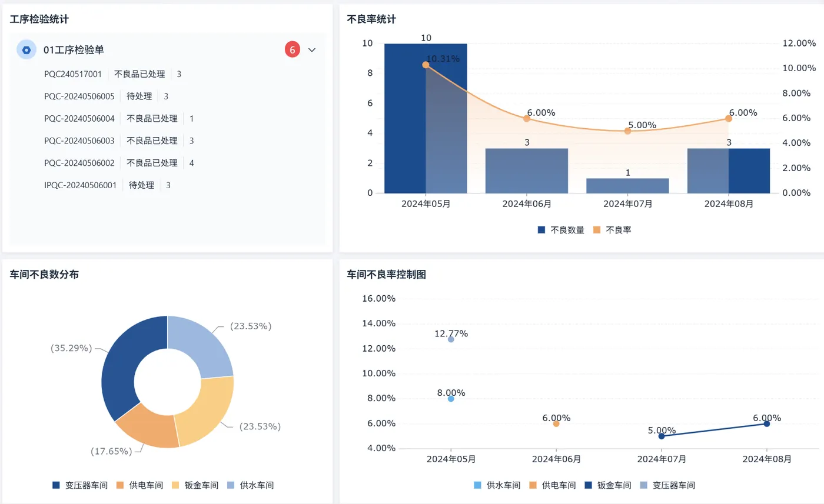This screenshot has height=504, width=824.
Task: Click the 供电车间 orange legend swatch under donut
Action: point(119,485)
